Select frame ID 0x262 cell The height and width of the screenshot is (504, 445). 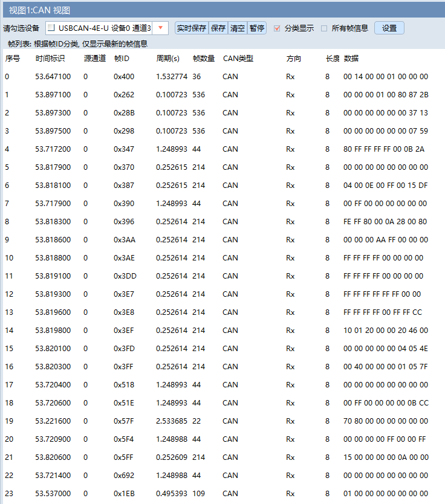[124, 94]
